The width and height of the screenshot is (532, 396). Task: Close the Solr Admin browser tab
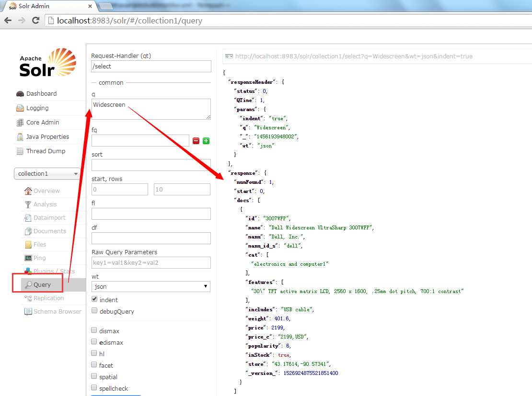click(90, 6)
